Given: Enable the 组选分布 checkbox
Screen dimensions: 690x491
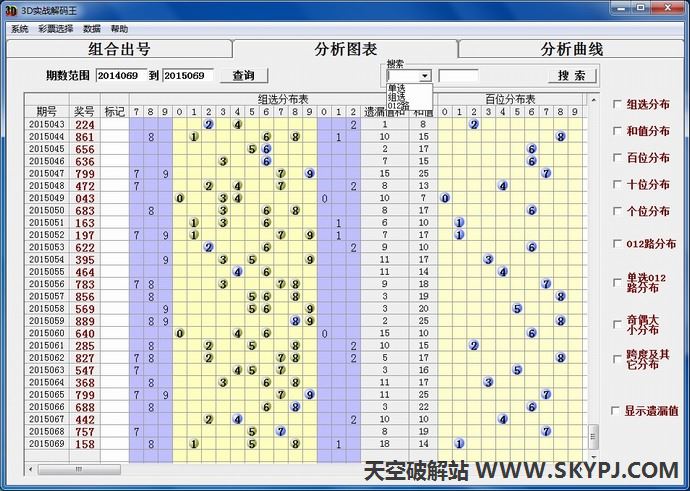Looking at the screenshot, I should [617, 104].
